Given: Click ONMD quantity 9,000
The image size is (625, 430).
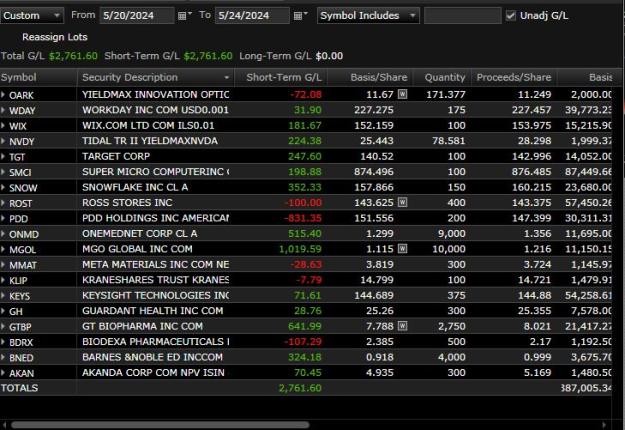Looking at the screenshot, I should [451, 234].
